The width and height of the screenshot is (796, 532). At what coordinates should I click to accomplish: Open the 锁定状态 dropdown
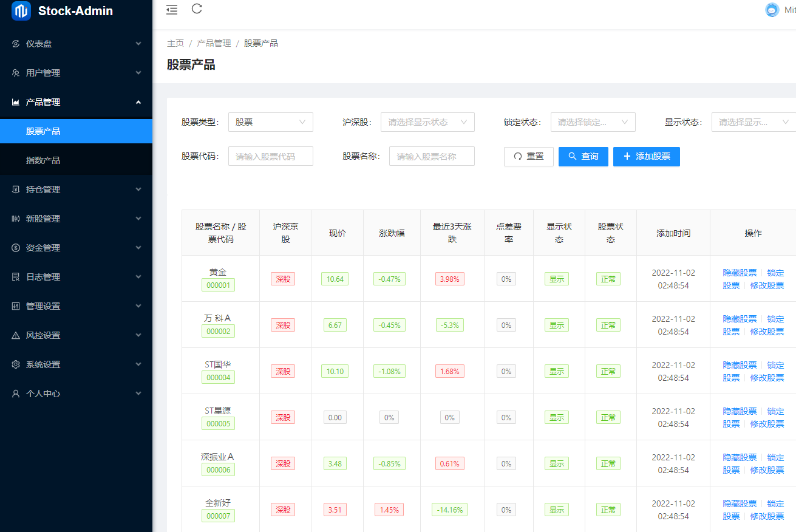pyautogui.click(x=593, y=122)
